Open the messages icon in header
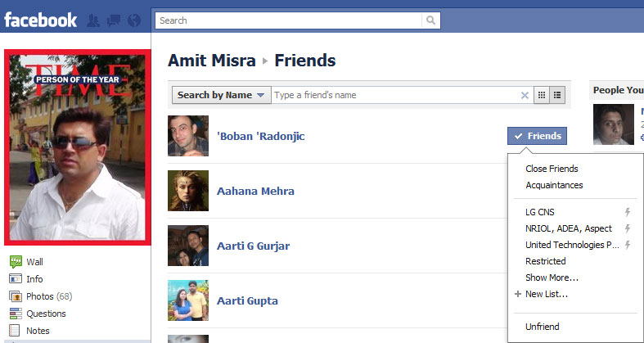This screenshot has height=343, width=644. coord(114,20)
